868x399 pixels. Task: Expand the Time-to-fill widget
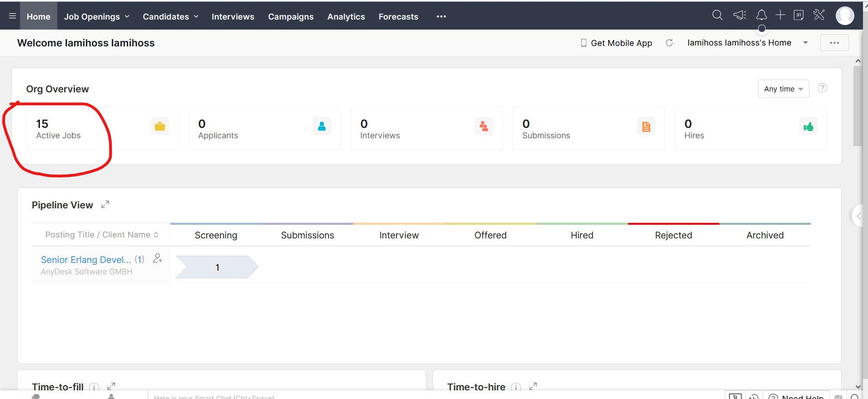[x=111, y=386]
